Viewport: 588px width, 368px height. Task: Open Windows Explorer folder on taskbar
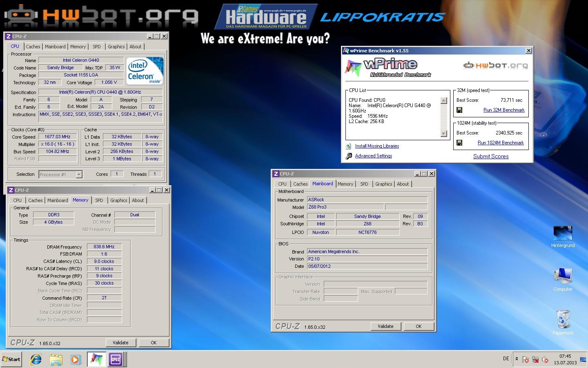pos(56,359)
